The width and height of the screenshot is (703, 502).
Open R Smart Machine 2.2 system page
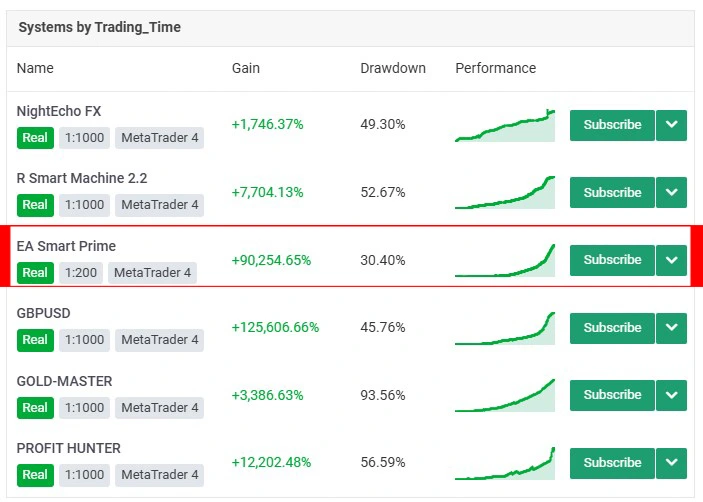point(82,178)
